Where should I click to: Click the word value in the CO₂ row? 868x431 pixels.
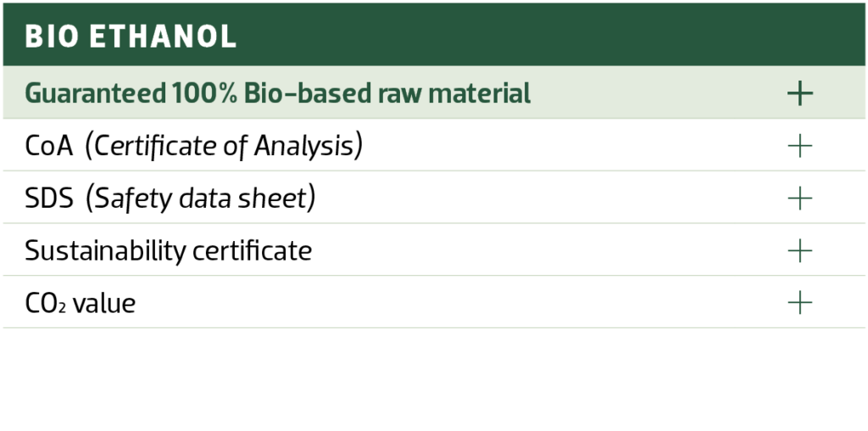coord(103,303)
